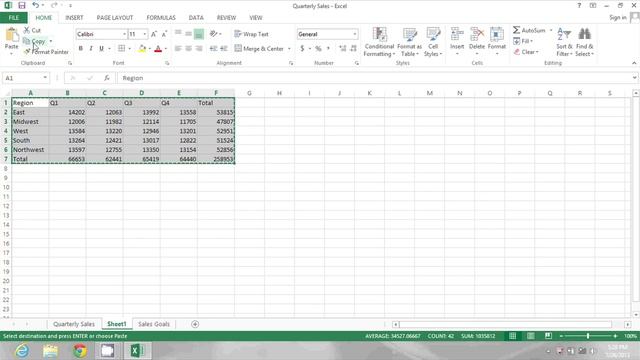640x360 pixels.
Task: Click the Format cells icon
Action: (x=497, y=34)
